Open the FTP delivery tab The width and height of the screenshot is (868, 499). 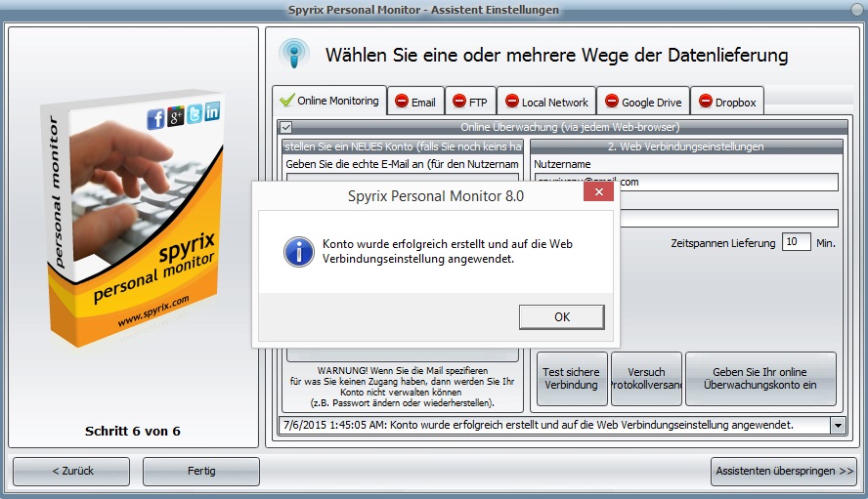pyautogui.click(x=470, y=102)
